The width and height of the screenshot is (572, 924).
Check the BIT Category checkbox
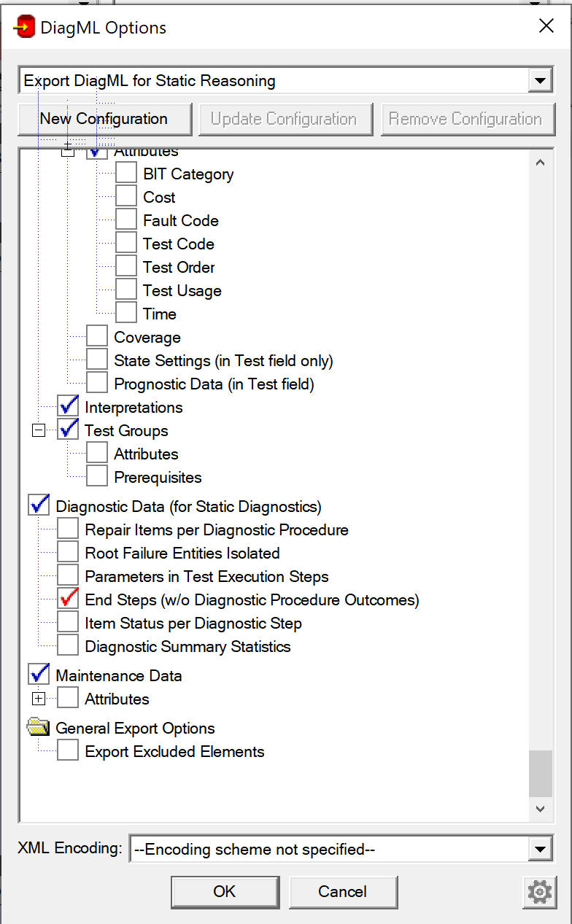[126, 174]
